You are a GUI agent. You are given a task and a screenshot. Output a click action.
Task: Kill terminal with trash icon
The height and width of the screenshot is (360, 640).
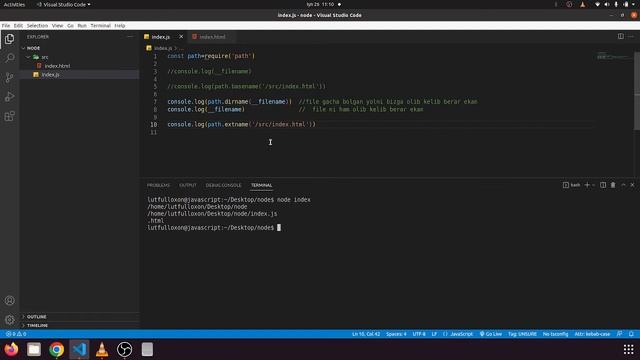tap(613, 185)
